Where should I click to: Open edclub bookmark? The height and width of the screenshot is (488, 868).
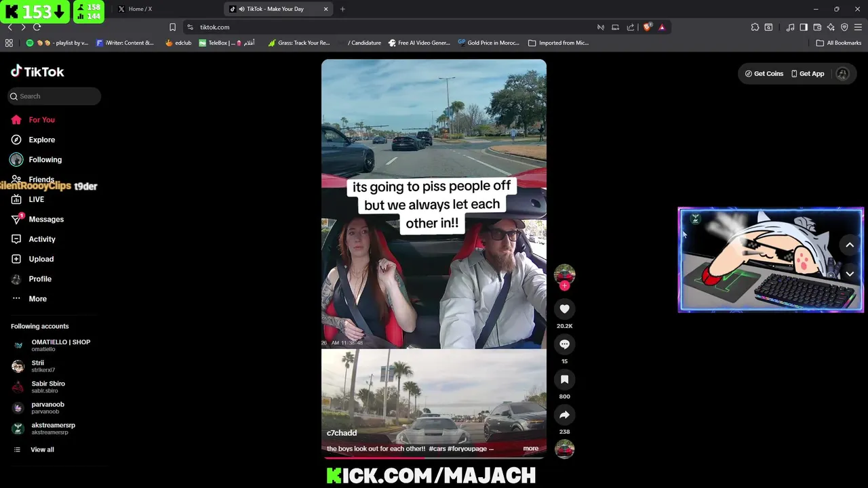178,43
